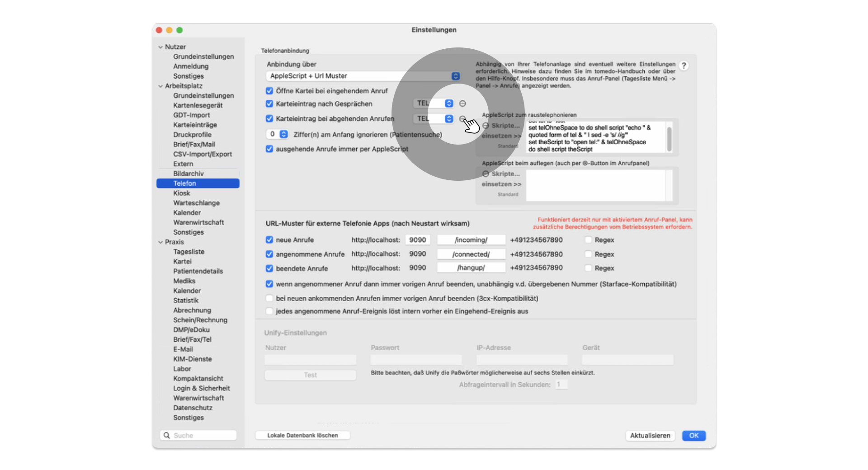
Task: Toggle the Starface-Kompatibilität checkbox
Action: tap(269, 284)
